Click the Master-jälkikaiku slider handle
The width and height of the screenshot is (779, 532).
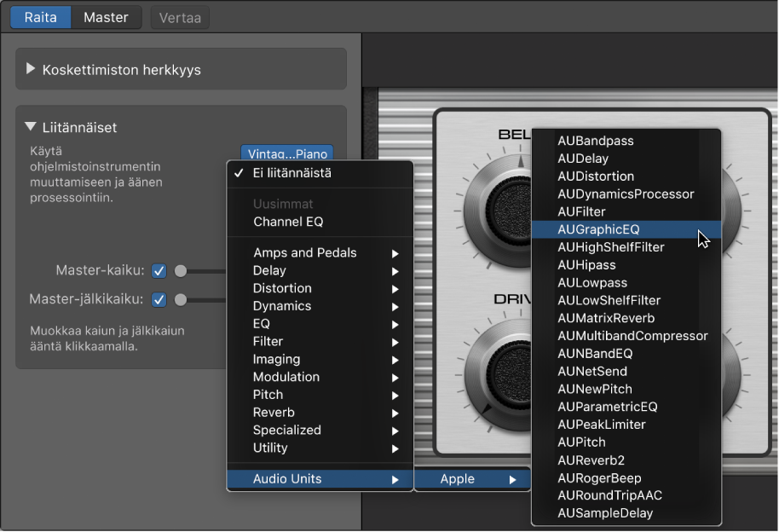pyautogui.click(x=181, y=299)
